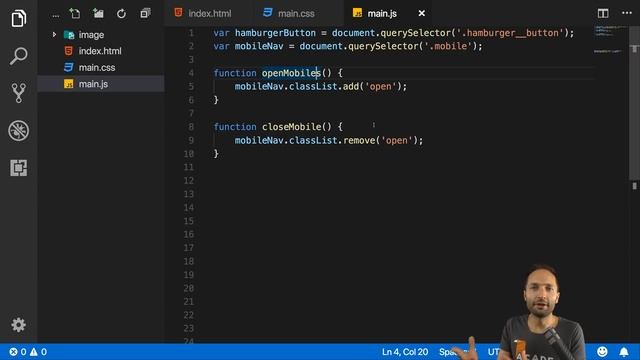This screenshot has height=360, width=640.
Task: Click 'mobileNav' variable declaration on line 2
Action: pos(259,46)
